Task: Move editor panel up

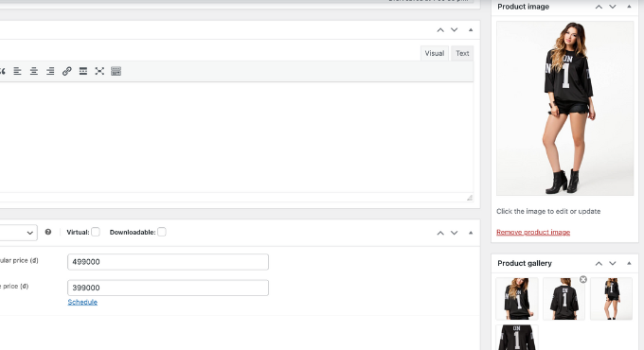Action: (440, 30)
